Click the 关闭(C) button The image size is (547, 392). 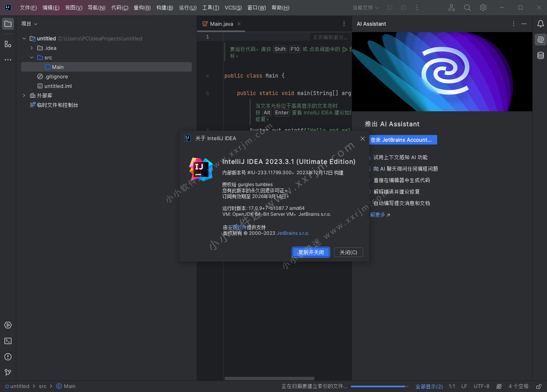pyautogui.click(x=348, y=252)
